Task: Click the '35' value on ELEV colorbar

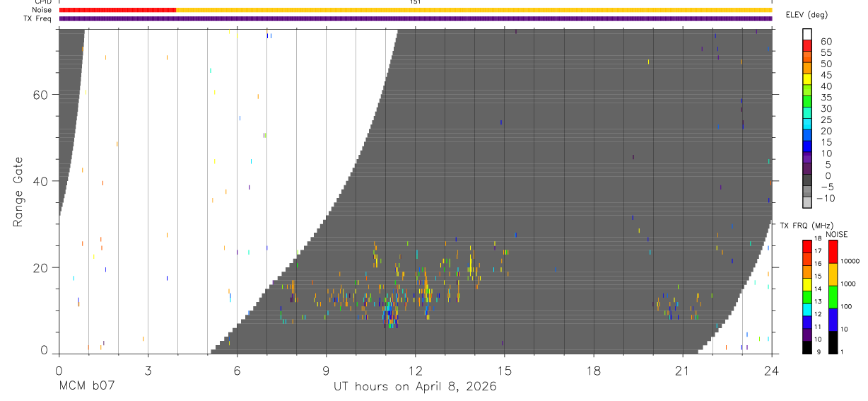Action: [826, 97]
